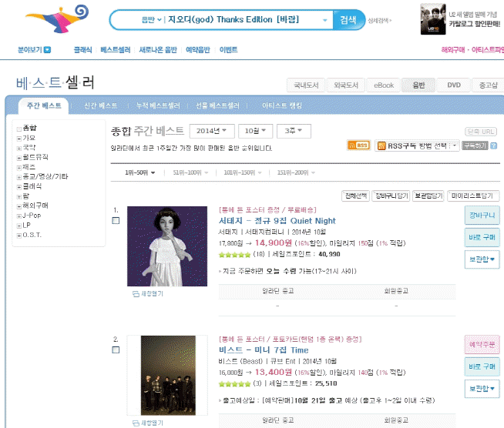
Task: Select the DVD bestseller tab
Action: coord(454,85)
